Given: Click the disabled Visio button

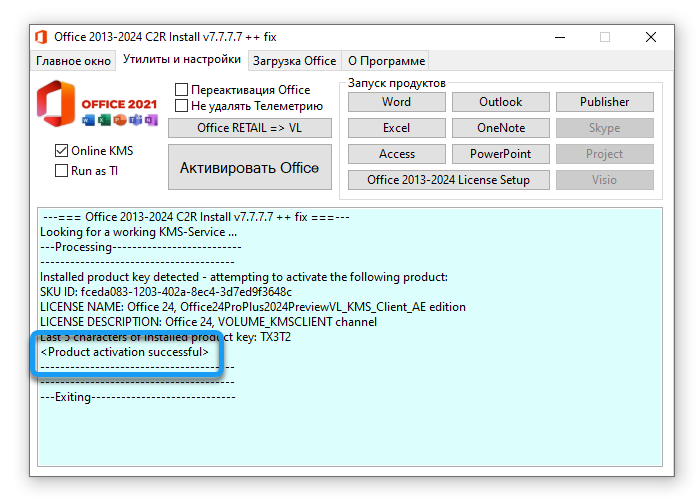Looking at the screenshot, I should tap(605, 180).
